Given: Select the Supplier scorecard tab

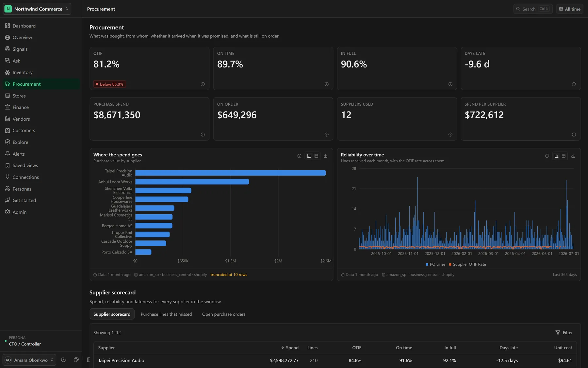Looking at the screenshot, I should pos(112,314).
